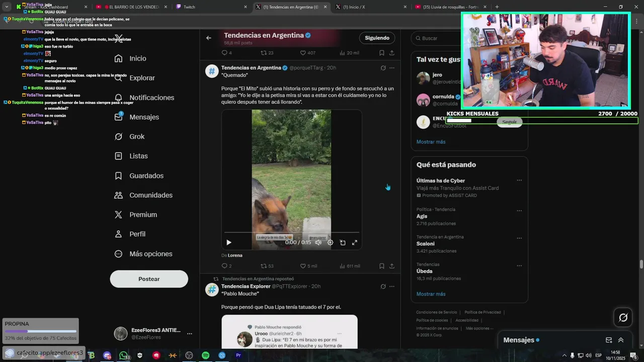Open a new browser tab with the plus button
The width and height of the screenshot is (644, 362).
click(x=497, y=7)
